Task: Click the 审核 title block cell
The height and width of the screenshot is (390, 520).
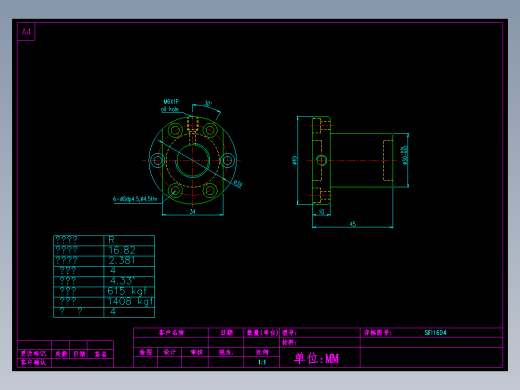Action: coord(196,352)
